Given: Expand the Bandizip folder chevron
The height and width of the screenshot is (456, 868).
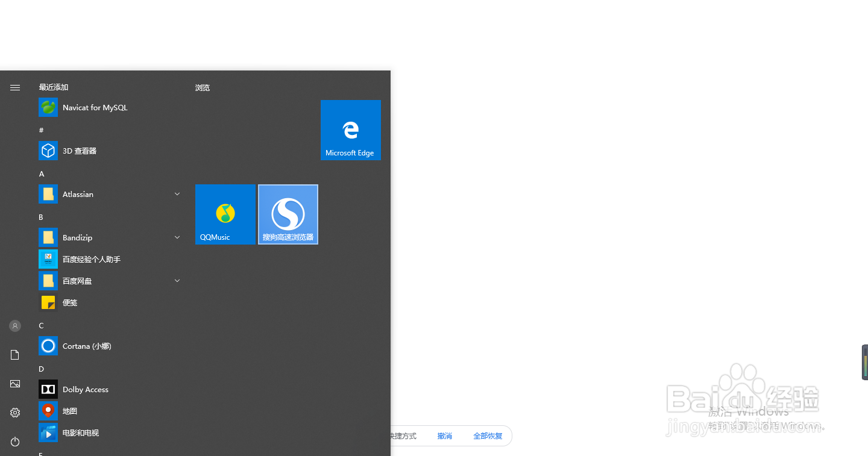Looking at the screenshot, I should [177, 237].
